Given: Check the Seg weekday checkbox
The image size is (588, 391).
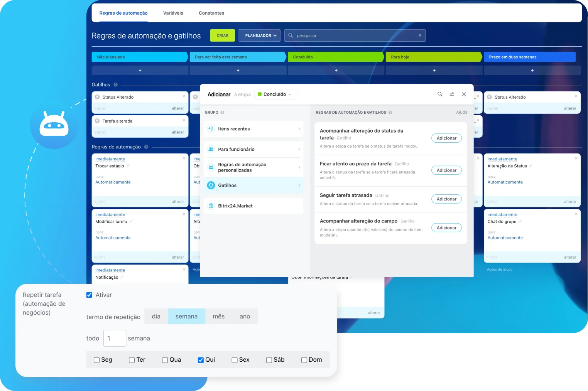Looking at the screenshot, I should pos(96,360).
